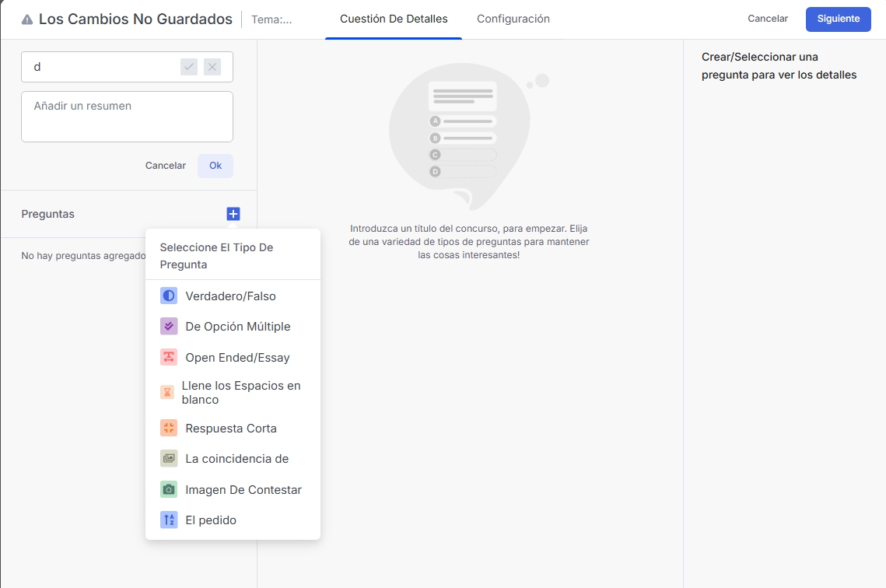Select Open Ended/Essay question type
886x588 pixels.
click(x=233, y=358)
